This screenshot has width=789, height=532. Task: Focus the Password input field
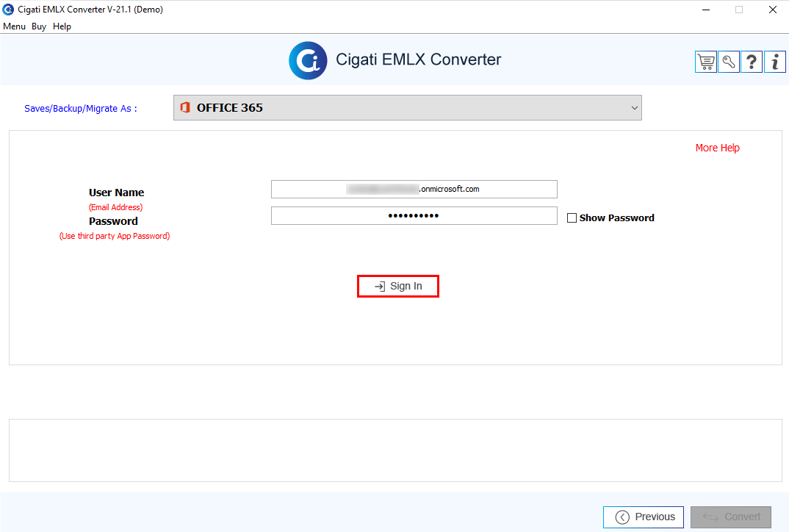(414, 216)
